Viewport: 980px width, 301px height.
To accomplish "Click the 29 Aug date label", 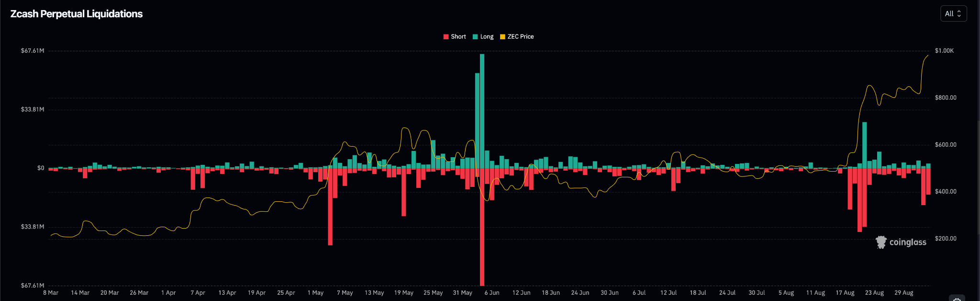I will pyautogui.click(x=904, y=293).
